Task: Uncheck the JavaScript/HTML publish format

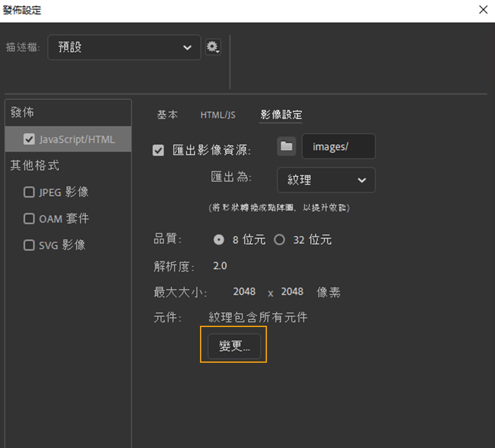Action: point(30,139)
